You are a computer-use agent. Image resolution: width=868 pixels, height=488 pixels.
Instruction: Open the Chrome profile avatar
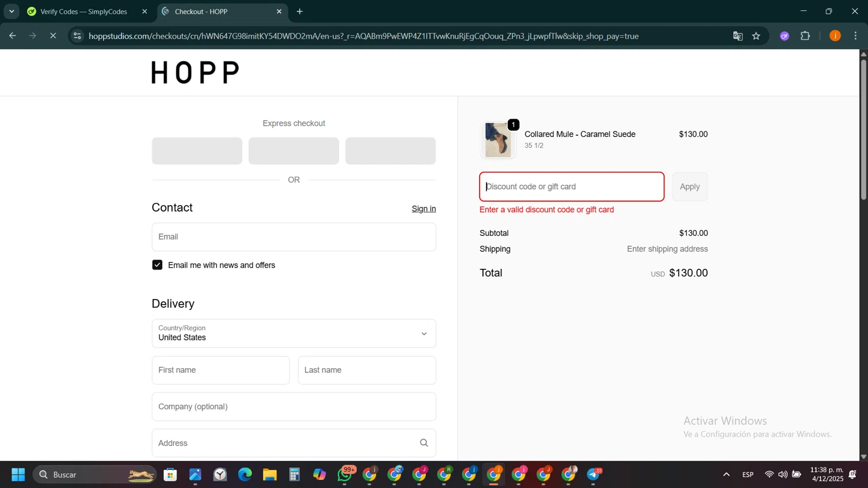[x=835, y=36]
